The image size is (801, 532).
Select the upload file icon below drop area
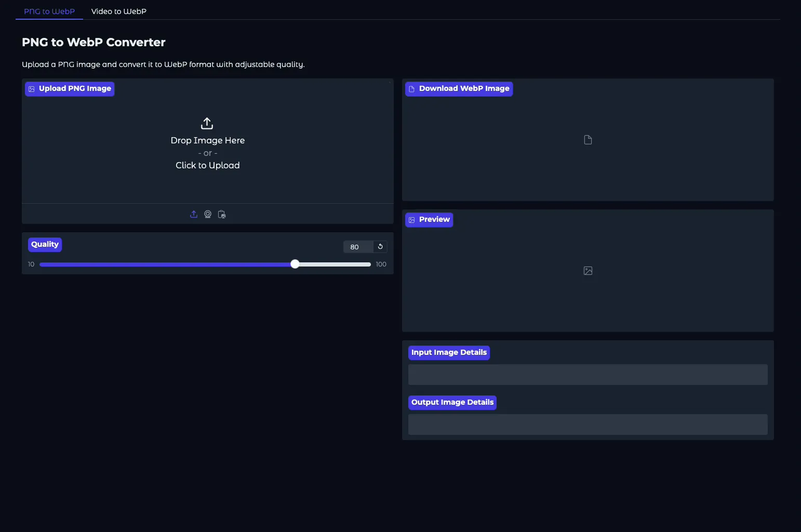tap(194, 214)
